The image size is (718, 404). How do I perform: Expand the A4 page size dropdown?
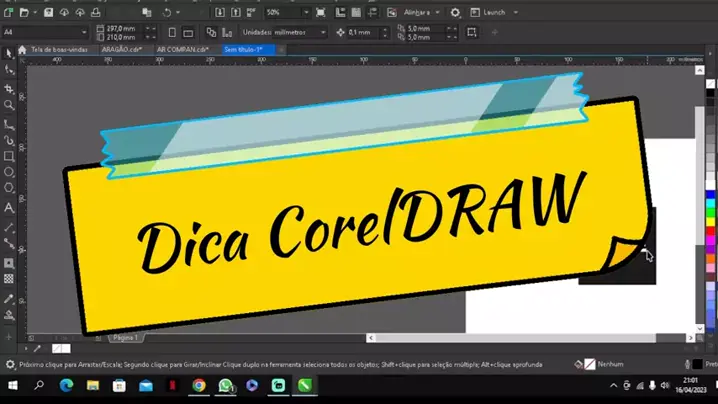tap(40, 32)
